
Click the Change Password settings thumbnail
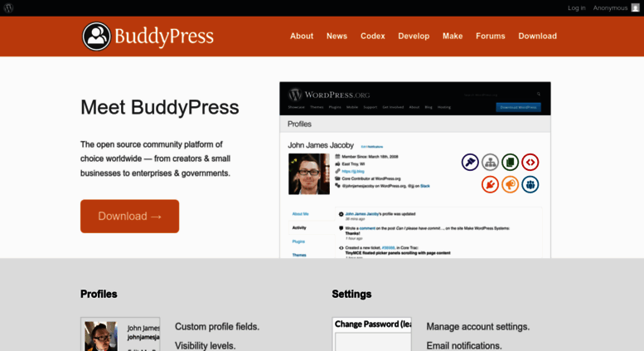pyautogui.click(x=371, y=334)
